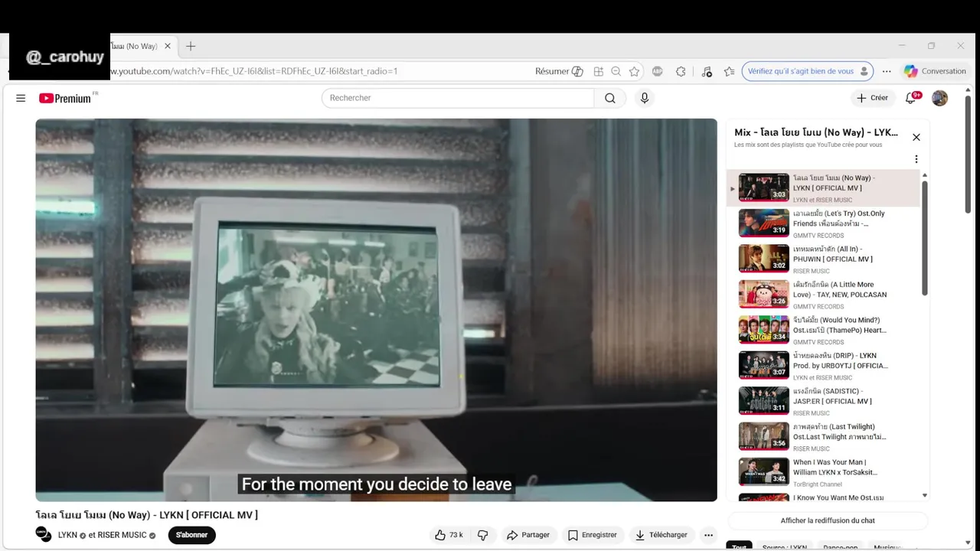The width and height of the screenshot is (980, 551).
Task: Like the video with thumbs up
Action: [449, 535]
